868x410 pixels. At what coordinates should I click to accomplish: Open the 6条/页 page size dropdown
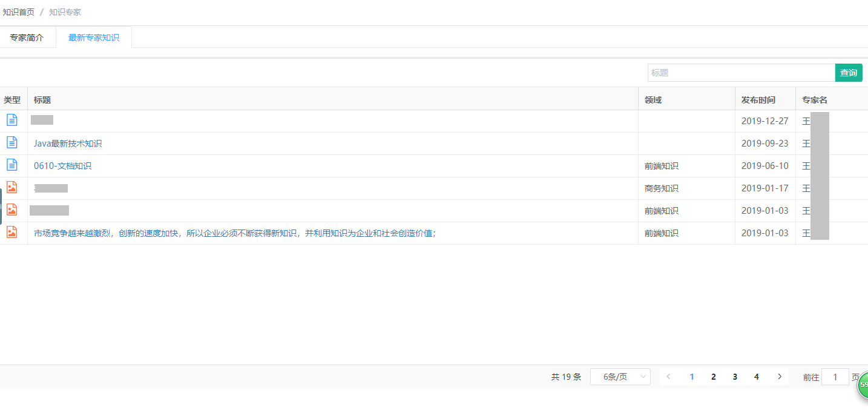tap(620, 377)
